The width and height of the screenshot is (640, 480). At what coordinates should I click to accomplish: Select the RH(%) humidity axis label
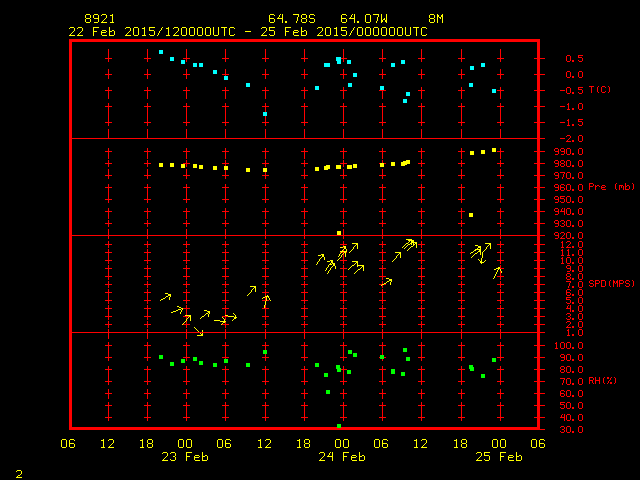pos(599,381)
